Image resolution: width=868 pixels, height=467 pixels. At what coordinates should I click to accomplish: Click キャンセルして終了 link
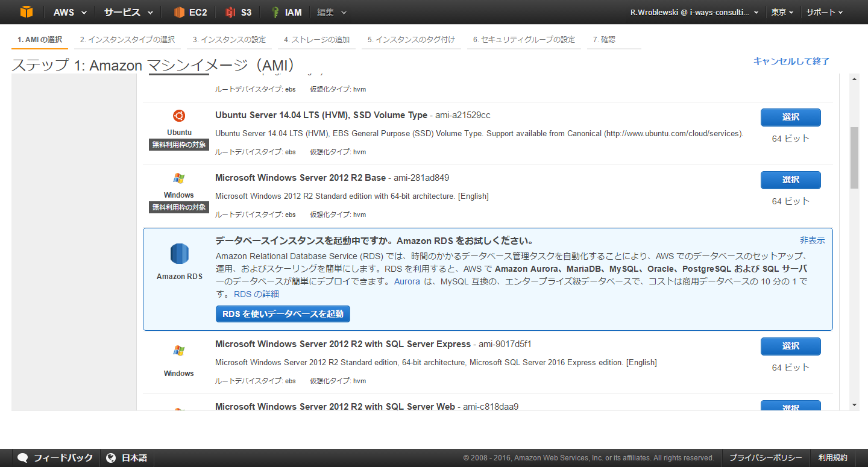coord(791,61)
